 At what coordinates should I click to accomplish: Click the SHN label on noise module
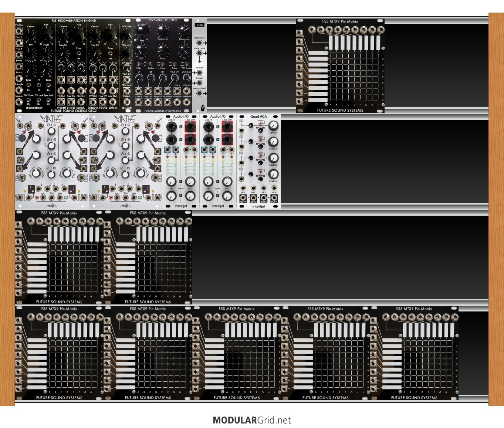pyautogui.click(x=200, y=25)
